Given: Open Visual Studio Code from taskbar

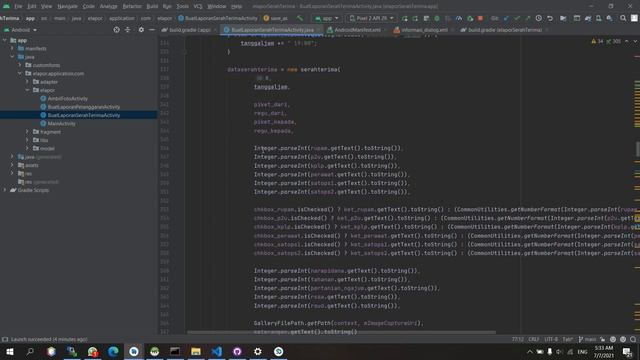Looking at the screenshot, I should click(x=217, y=351).
